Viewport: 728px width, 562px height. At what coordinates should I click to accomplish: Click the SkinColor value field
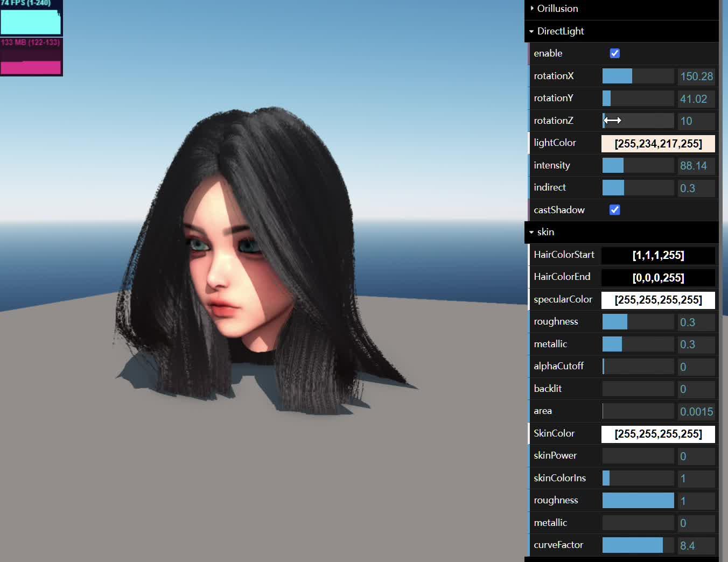(x=658, y=434)
